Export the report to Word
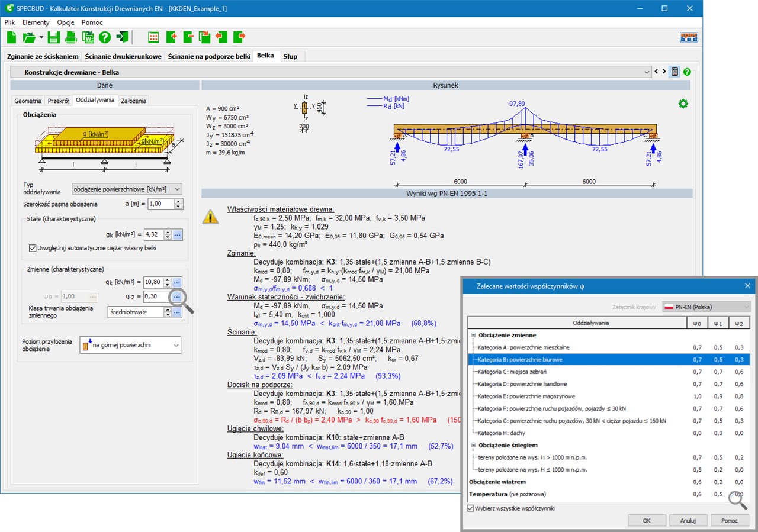Viewport: 758px width, 532px height. tap(88, 37)
